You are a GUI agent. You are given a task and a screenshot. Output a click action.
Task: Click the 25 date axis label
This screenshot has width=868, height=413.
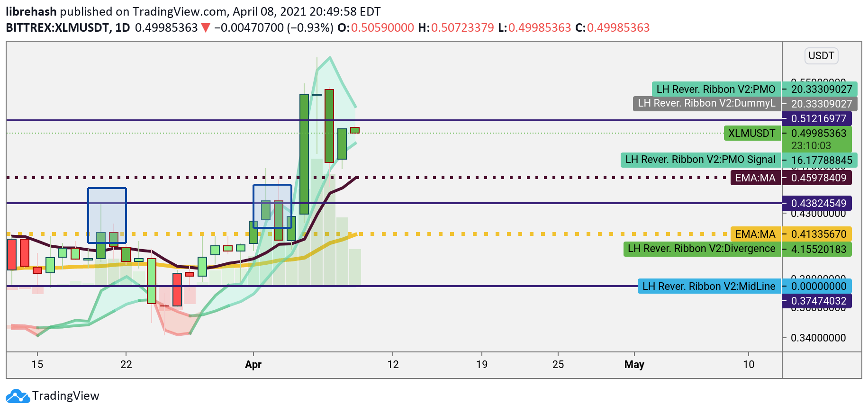click(558, 364)
